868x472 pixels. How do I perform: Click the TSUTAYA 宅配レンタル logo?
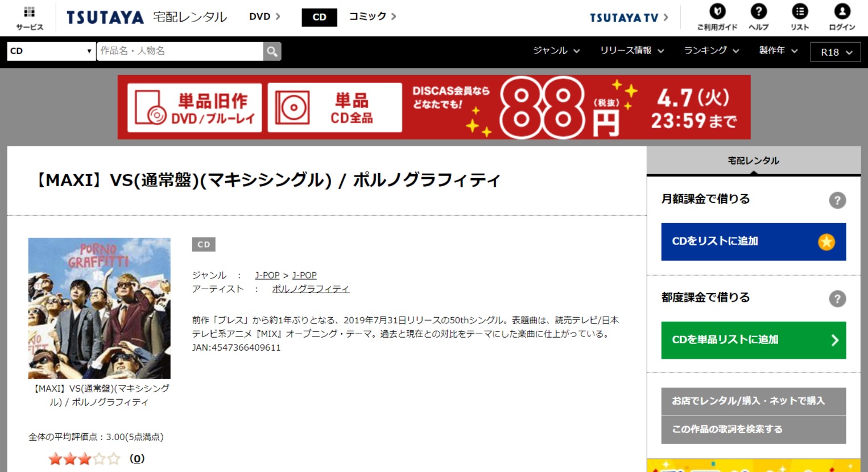click(x=146, y=17)
